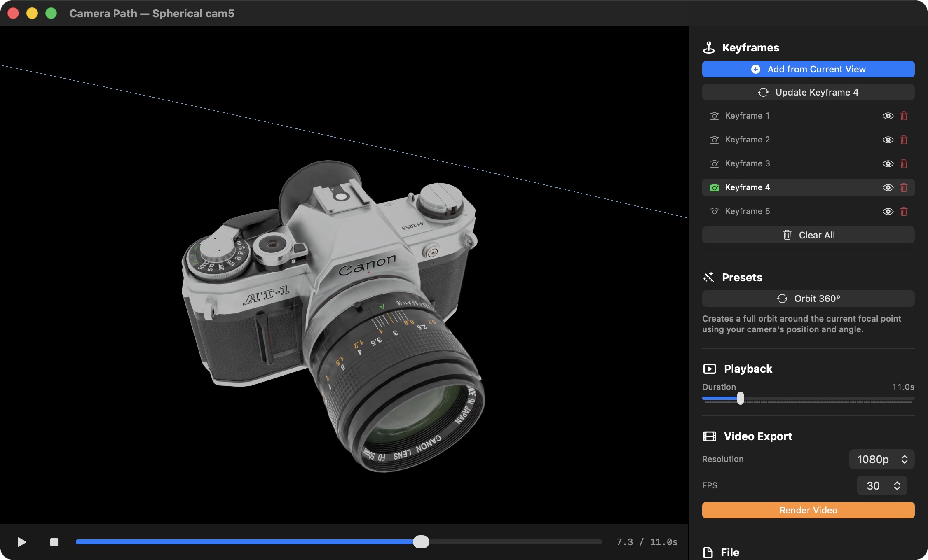The image size is (928, 560).
Task: Click the film strip icon beside Video Export
Action: [710, 436]
